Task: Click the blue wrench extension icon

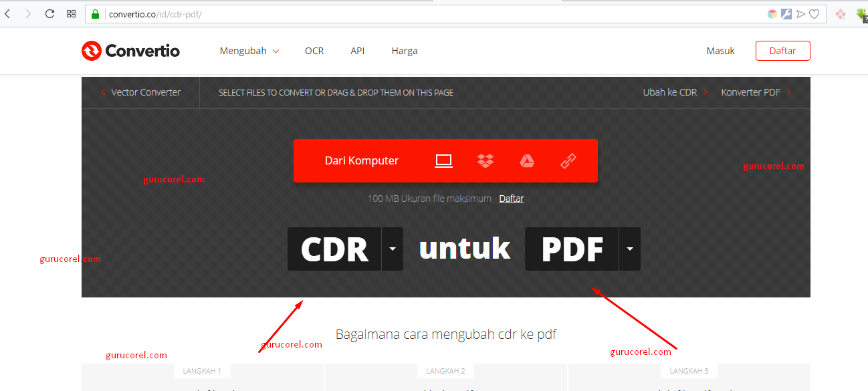Action: click(786, 14)
